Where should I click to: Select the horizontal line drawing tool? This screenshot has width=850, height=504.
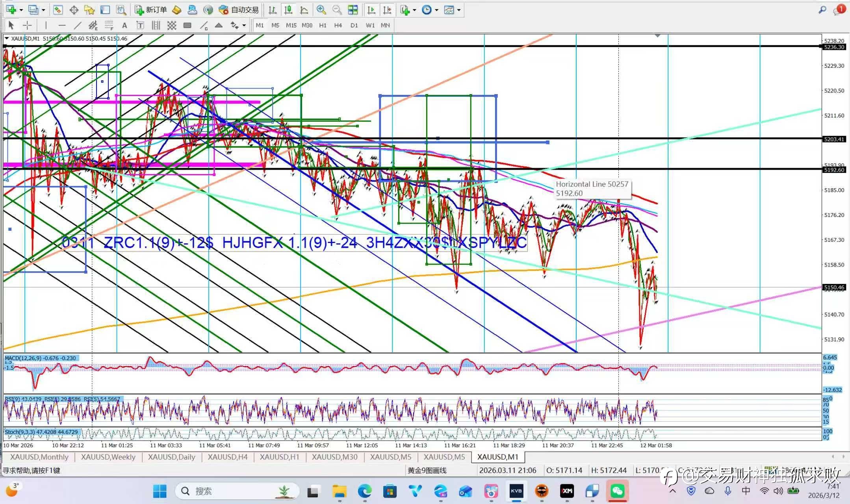pyautogui.click(x=62, y=26)
